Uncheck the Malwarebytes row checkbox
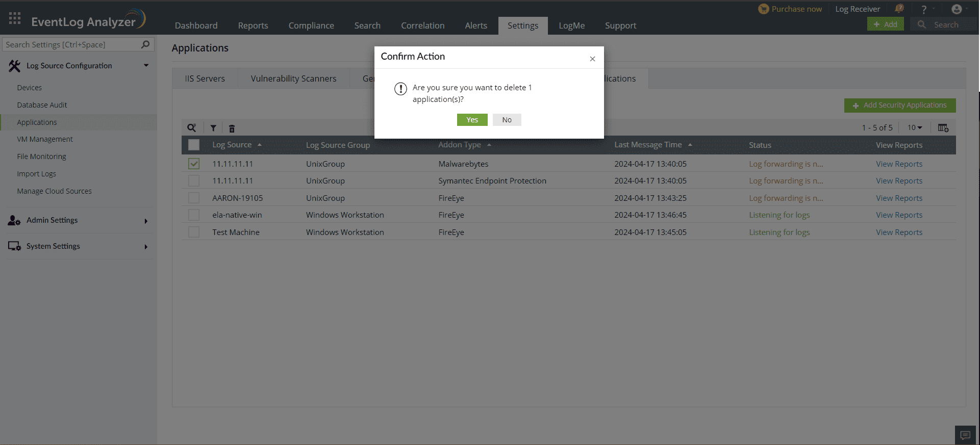This screenshot has width=980, height=445. tap(194, 164)
